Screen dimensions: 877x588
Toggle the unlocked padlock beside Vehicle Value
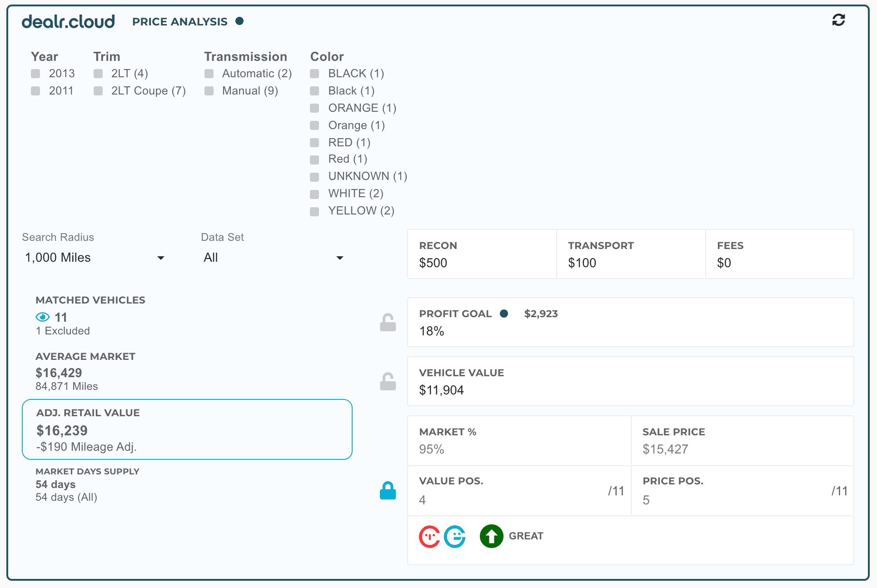pyautogui.click(x=388, y=381)
